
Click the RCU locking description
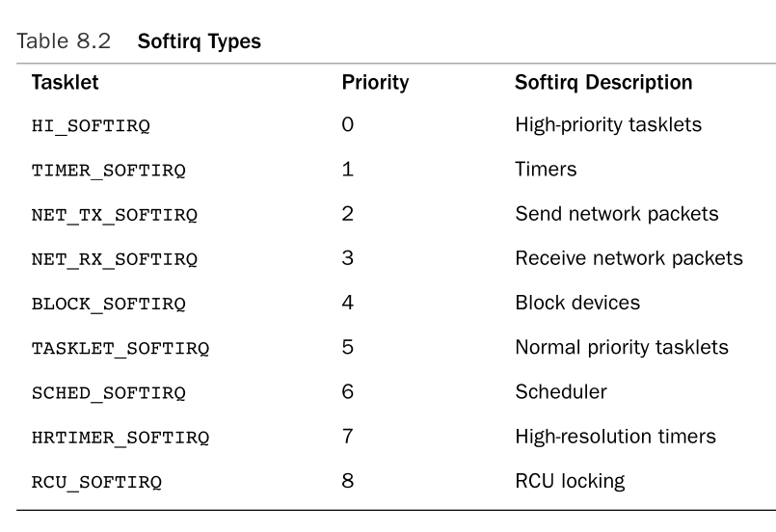pyautogui.click(x=570, y=480)
